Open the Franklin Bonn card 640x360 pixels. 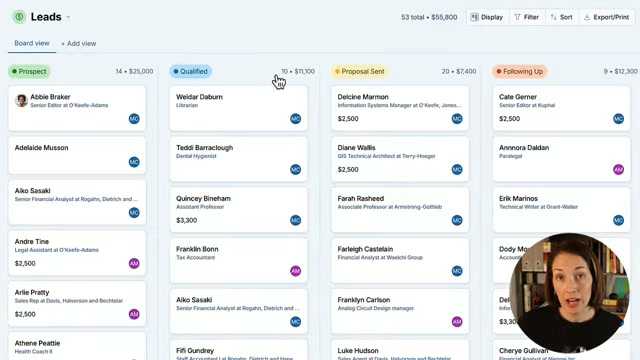(x=238, y=260)
